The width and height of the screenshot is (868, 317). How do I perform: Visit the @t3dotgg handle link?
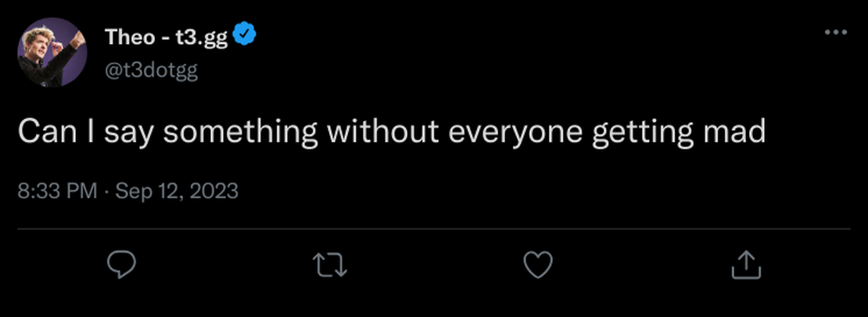[152, 71]
